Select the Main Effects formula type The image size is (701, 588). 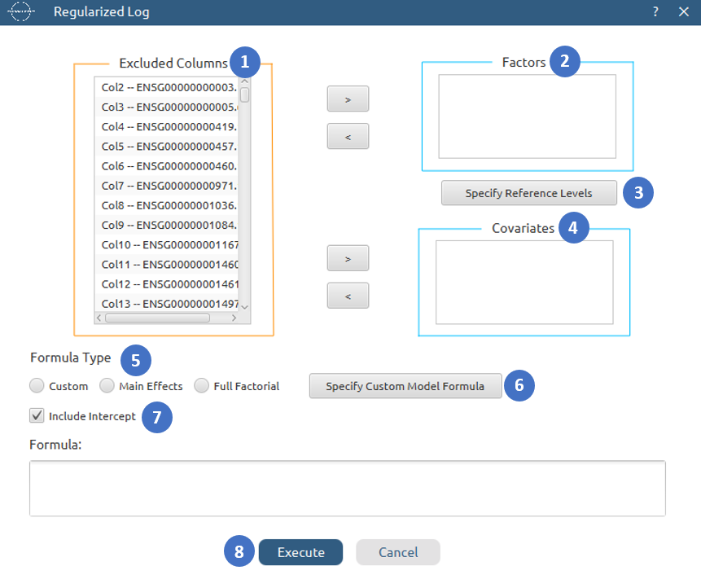[x=107, y=385]
